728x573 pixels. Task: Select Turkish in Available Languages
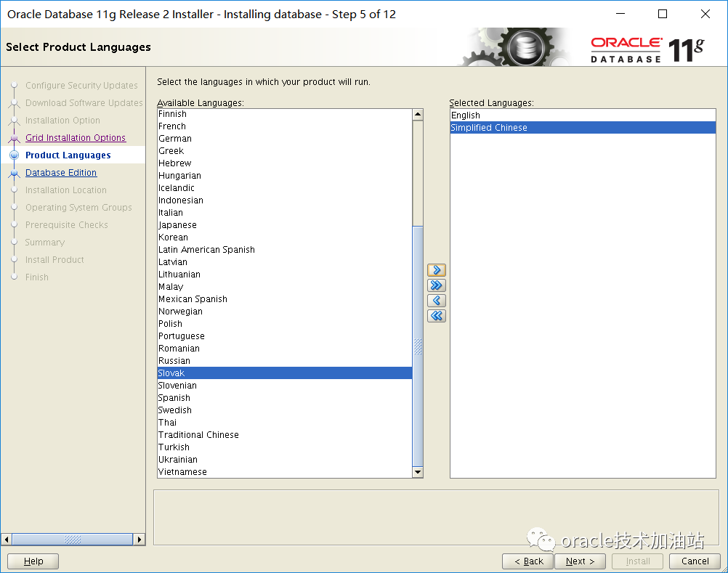285,447
